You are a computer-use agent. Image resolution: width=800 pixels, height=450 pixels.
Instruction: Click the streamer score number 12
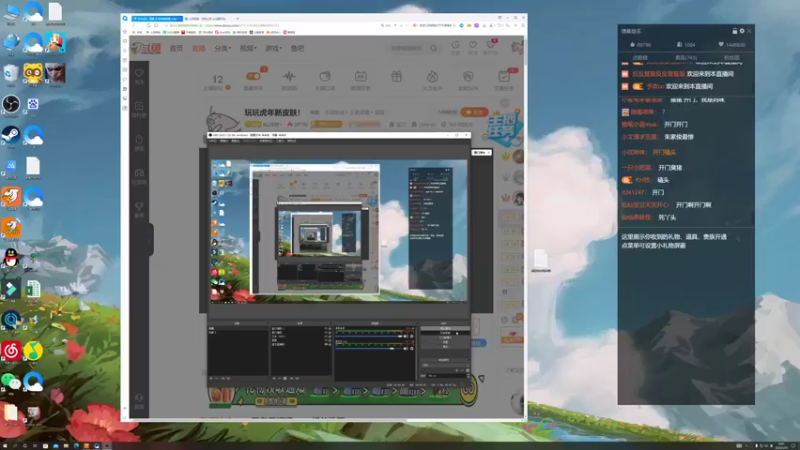pos(217,79)
